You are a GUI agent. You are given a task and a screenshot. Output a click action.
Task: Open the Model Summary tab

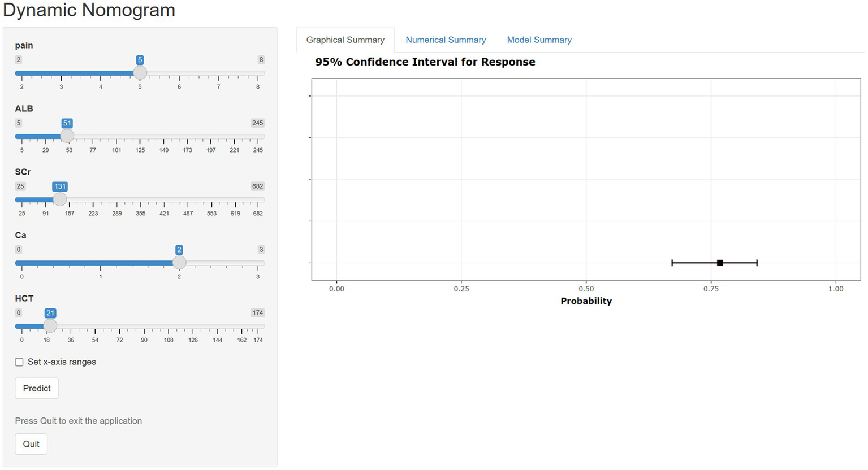click(x=539, y=40)
